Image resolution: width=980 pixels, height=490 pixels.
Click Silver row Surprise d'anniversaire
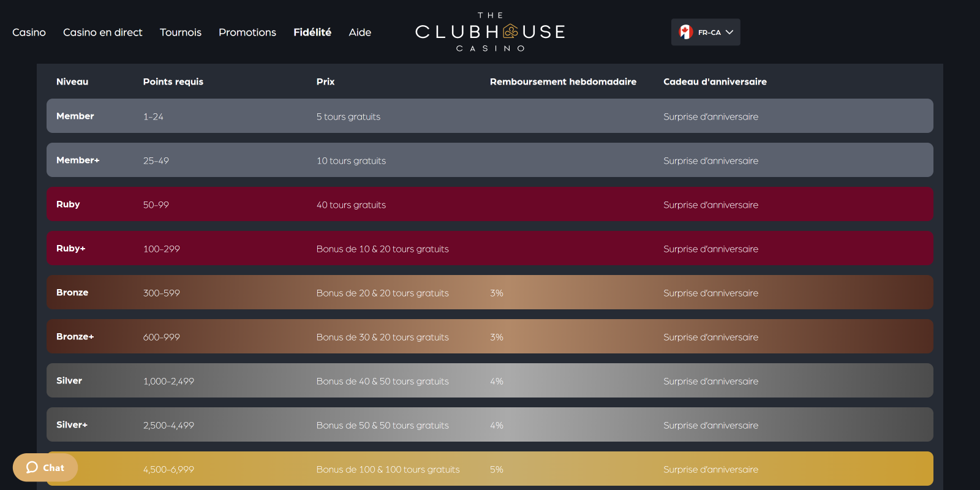click(x=710, y=381)
